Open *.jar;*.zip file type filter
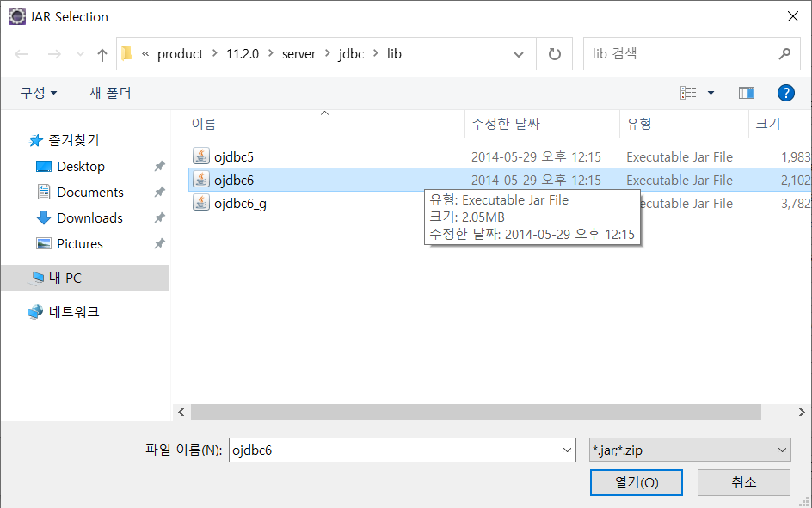The image size is (812, 508). [x=690, y=450]
